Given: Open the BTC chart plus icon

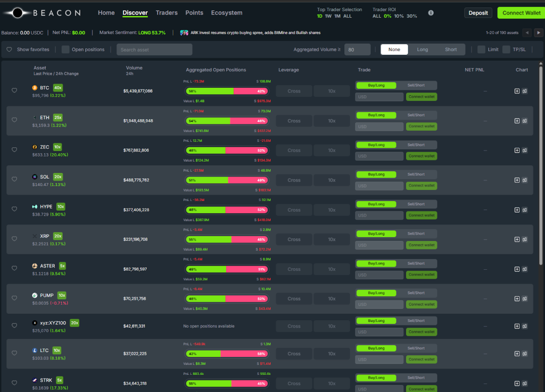Looking at the screenshot, I should click(517, 91).
